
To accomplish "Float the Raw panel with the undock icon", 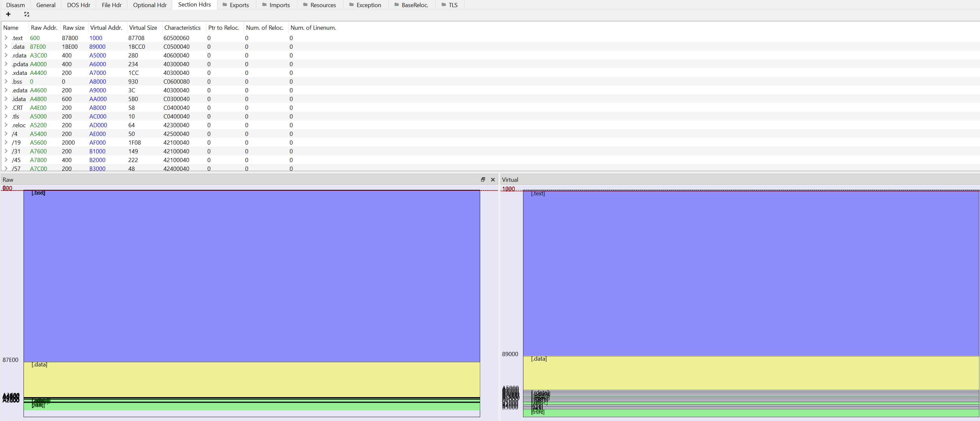I will click(x=483, y=180).
